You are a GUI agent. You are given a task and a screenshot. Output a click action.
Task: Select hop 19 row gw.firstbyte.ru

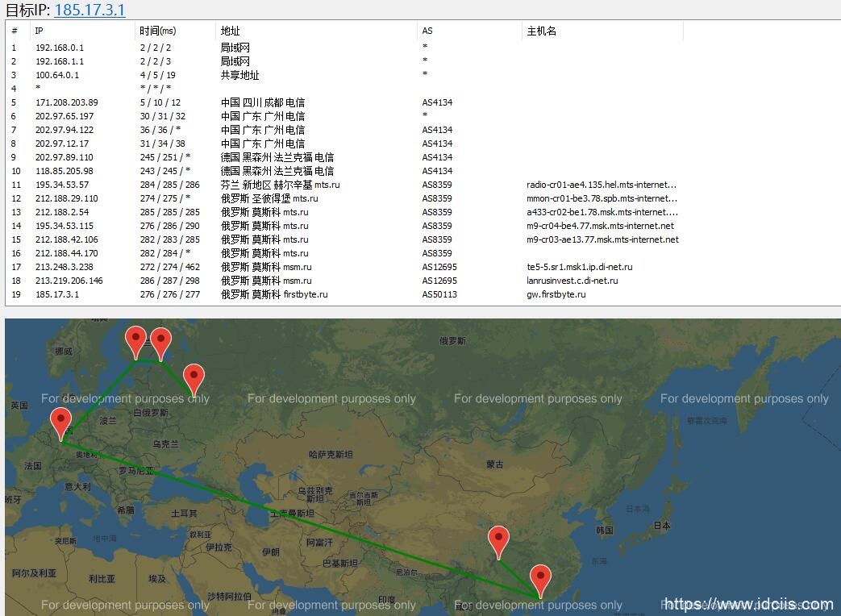coord(242,294)
